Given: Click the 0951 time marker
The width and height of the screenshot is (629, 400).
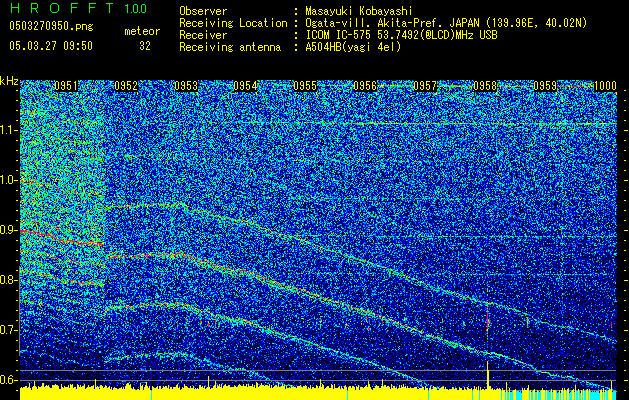Looking at the screenshot, I should click(66, 86).
